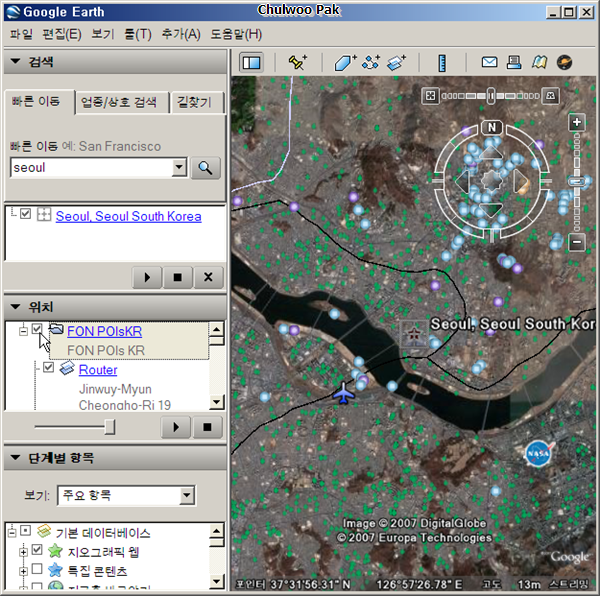Screen dimensions: 600x596
Task: Collapse the 위치 panel
Action: coord(15,306)
